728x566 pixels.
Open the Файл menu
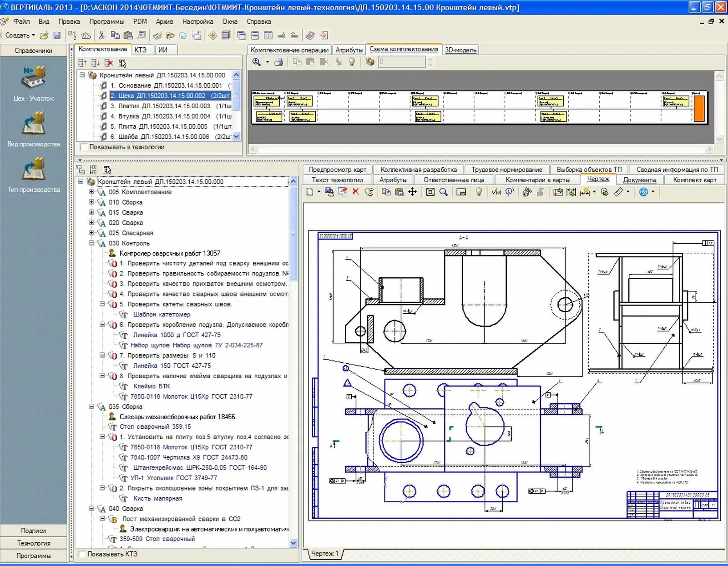pyautogui.click(x=21, y=21)
